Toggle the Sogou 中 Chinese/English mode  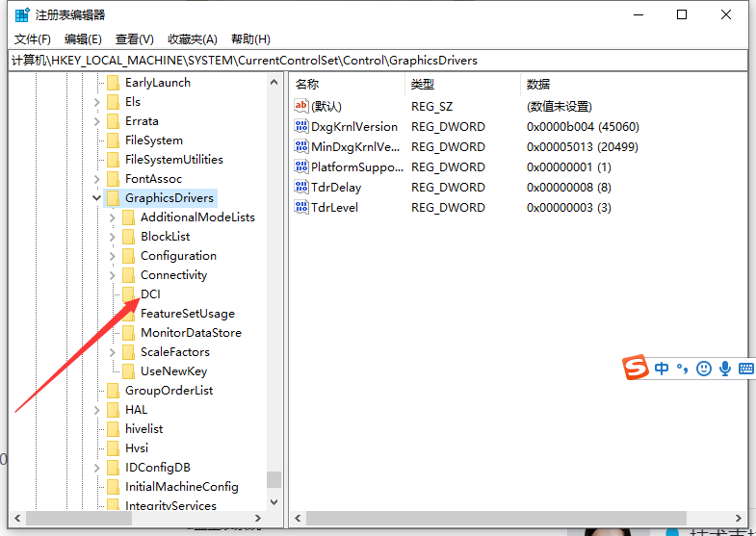(662, 369)
